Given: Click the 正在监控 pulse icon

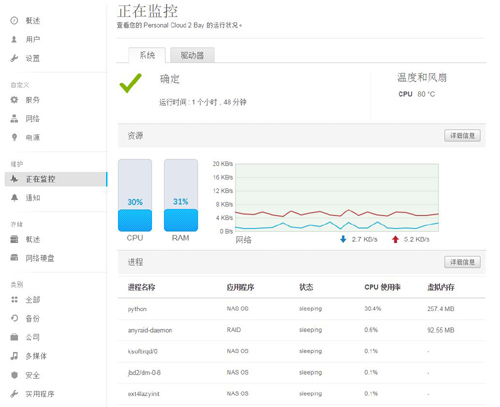Looking at the screenshot, I should 14,179.
